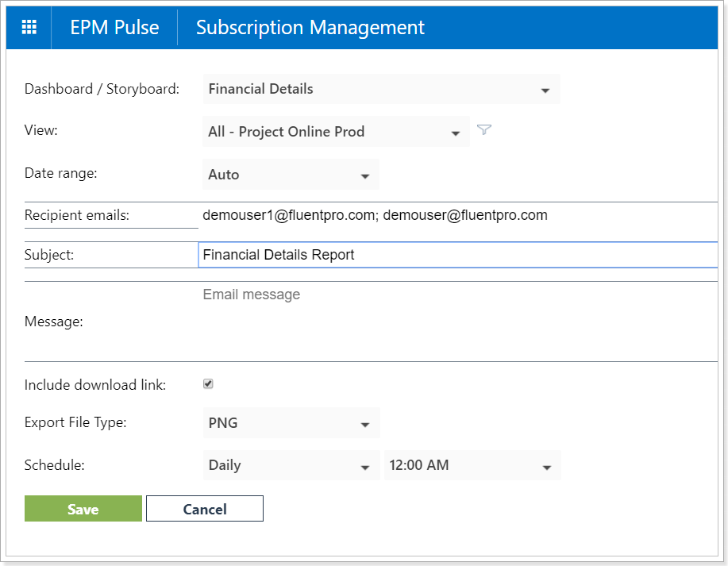Screen dimensions: 728x566
Task: Click the View dropdown caret arrow
Action: (x=456, y=133)
